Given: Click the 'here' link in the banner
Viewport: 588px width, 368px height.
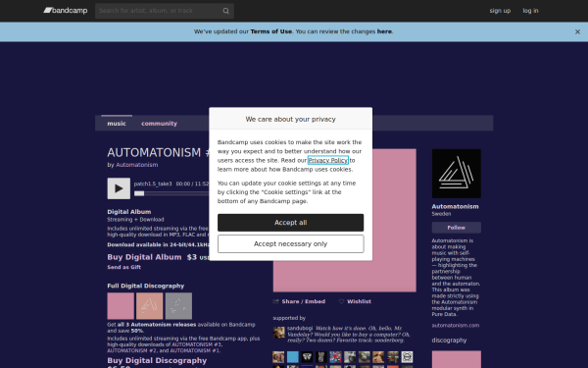Looking at the screenshot, I should pyautogui.click(x=384, y=31).
